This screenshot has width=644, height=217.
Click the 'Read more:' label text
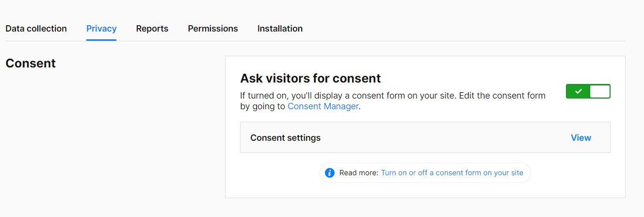point(359,173)
